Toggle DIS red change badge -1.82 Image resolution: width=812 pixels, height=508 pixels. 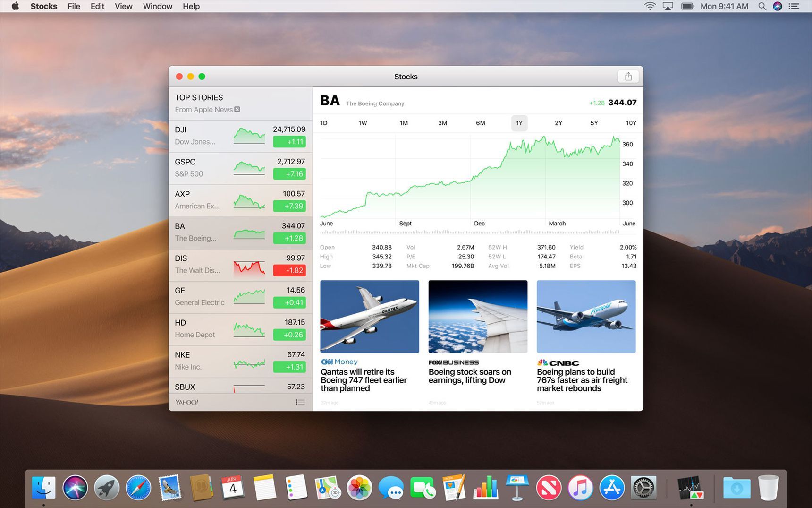pyautogui.click(x=289, y=270)
